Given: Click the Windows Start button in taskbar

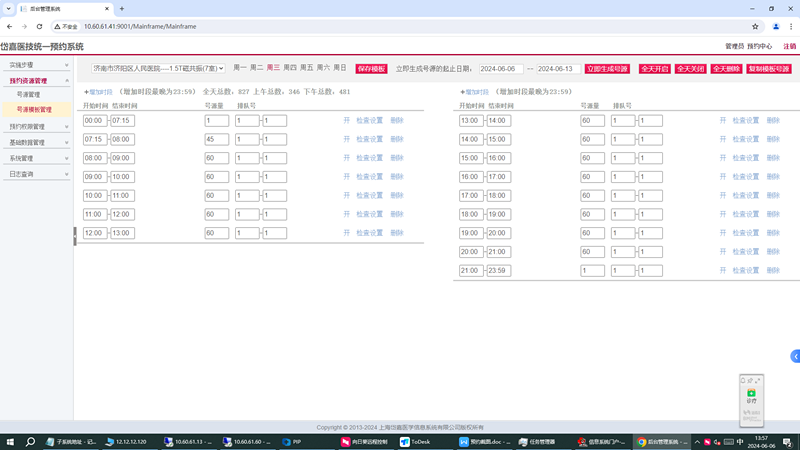Looking at the screenshot, I should (x=9, y=441).
